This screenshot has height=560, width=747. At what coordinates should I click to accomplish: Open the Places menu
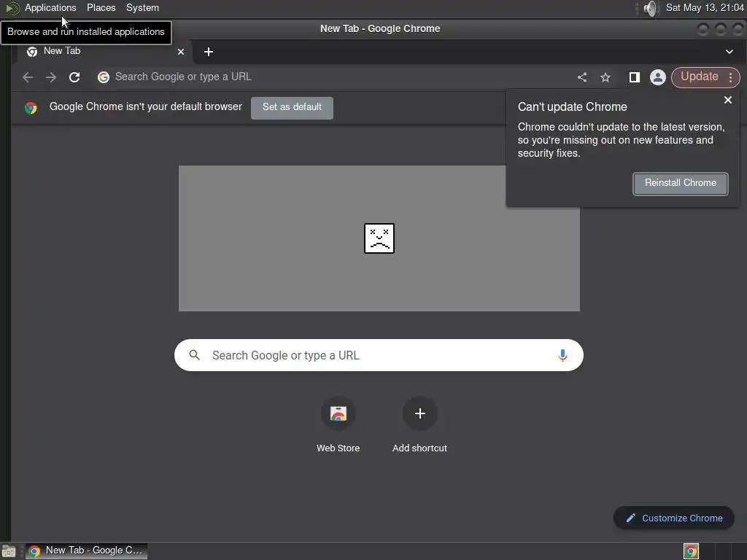click(101, 7)
